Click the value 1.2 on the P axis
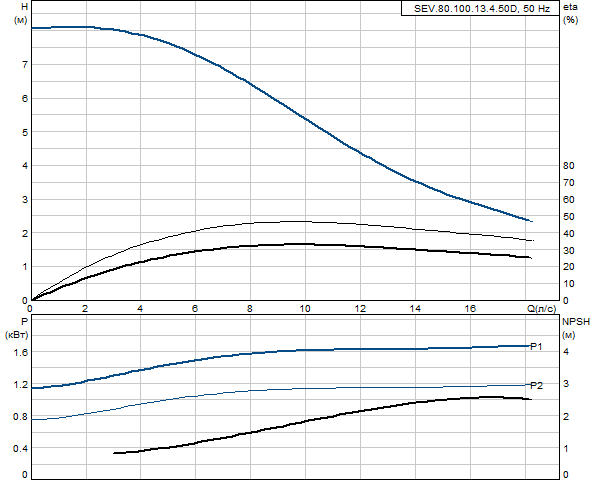 21,385
